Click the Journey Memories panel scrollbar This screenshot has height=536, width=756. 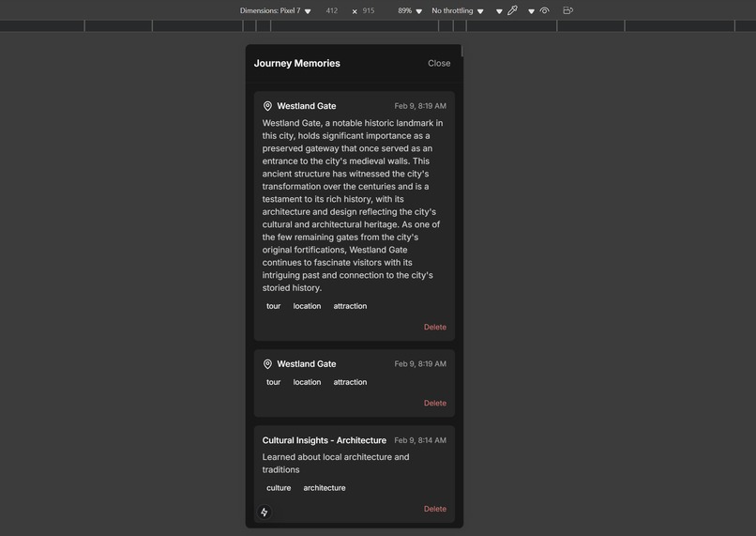click(461, 51)
